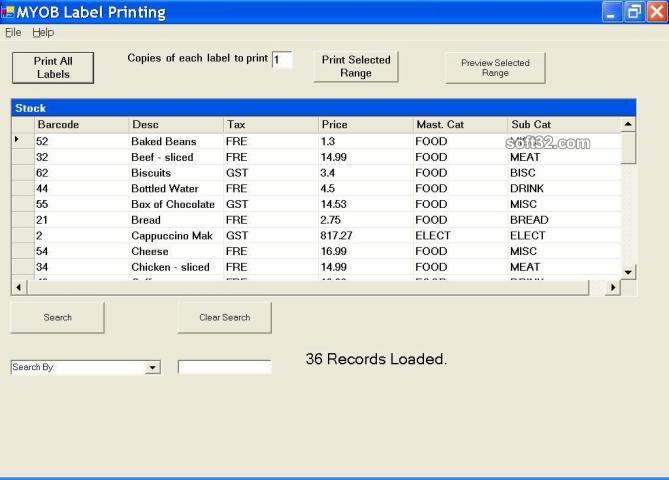Select the price 2.75 cell
The height and width of the screenshot is (480, 669).
click(366, 220)
